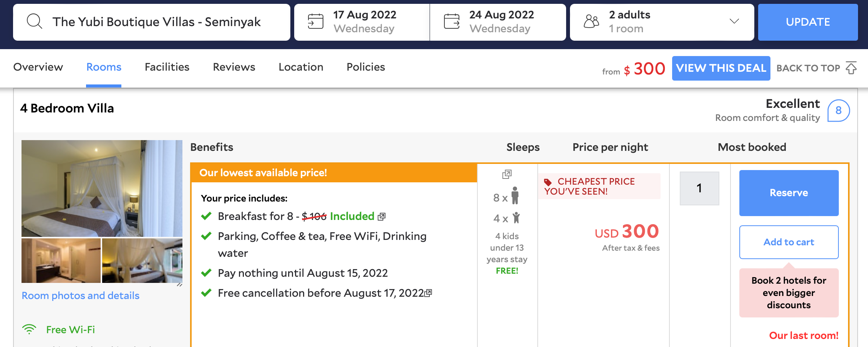Open canopy bed small photo thumbnail

tap(142, 261)
